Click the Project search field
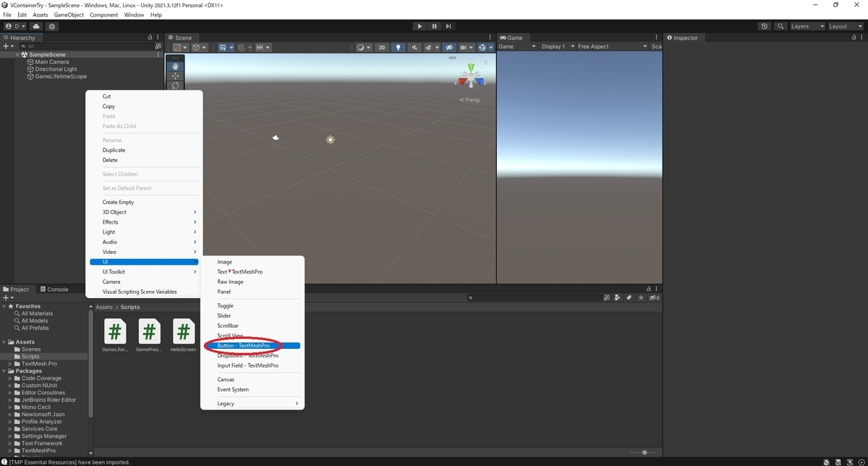The height and width of the screenshot is (466, 868). click(535, 297)
